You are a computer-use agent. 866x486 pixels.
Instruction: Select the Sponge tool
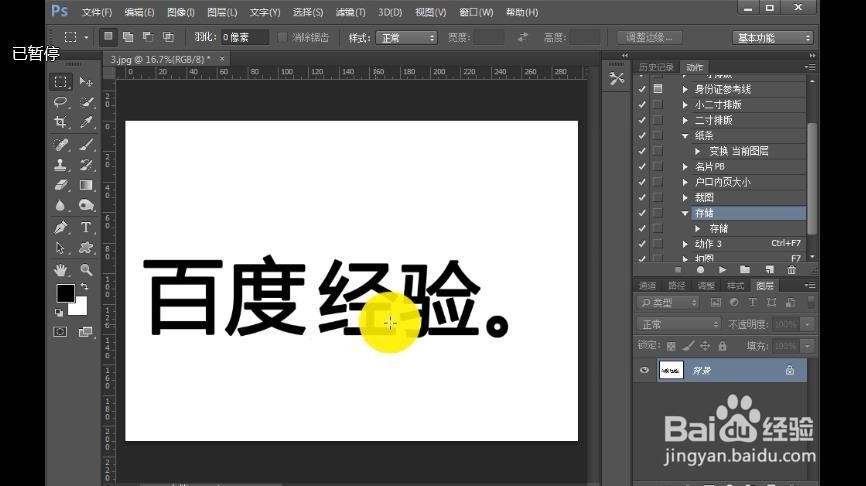(x=86, y=205)
